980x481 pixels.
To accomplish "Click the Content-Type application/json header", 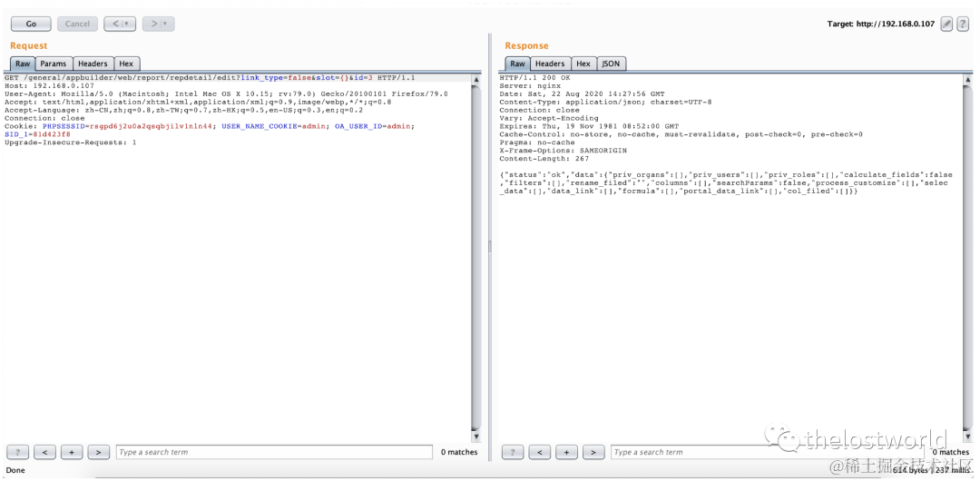I will pos(605,102).
